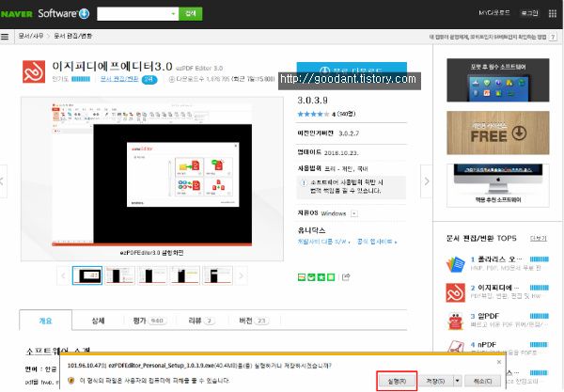This screenshot has width=564, height=392.
Task: Open the 리뷰 tab
Action: point(201,321)
